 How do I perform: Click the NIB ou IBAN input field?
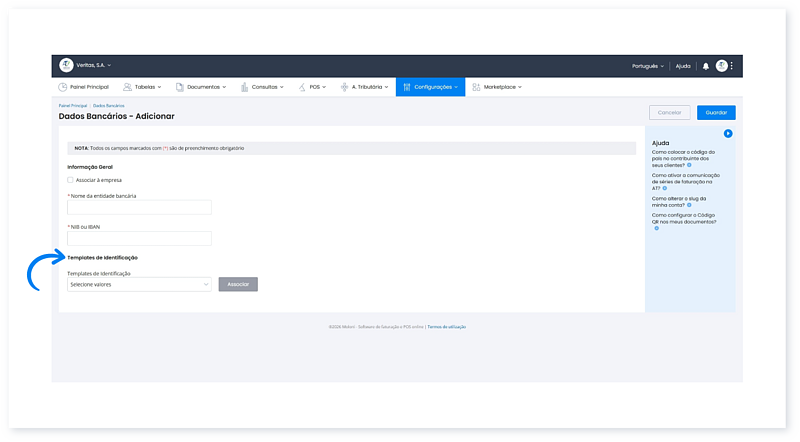point(139,238)
